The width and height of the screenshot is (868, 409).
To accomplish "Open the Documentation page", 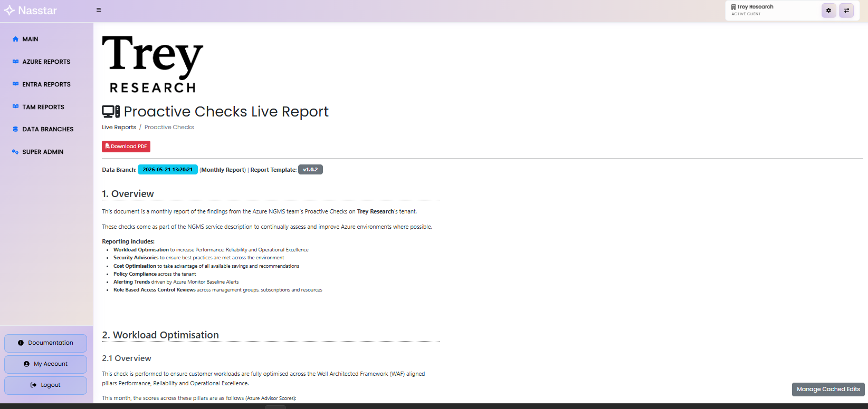I will click(45, 343).
